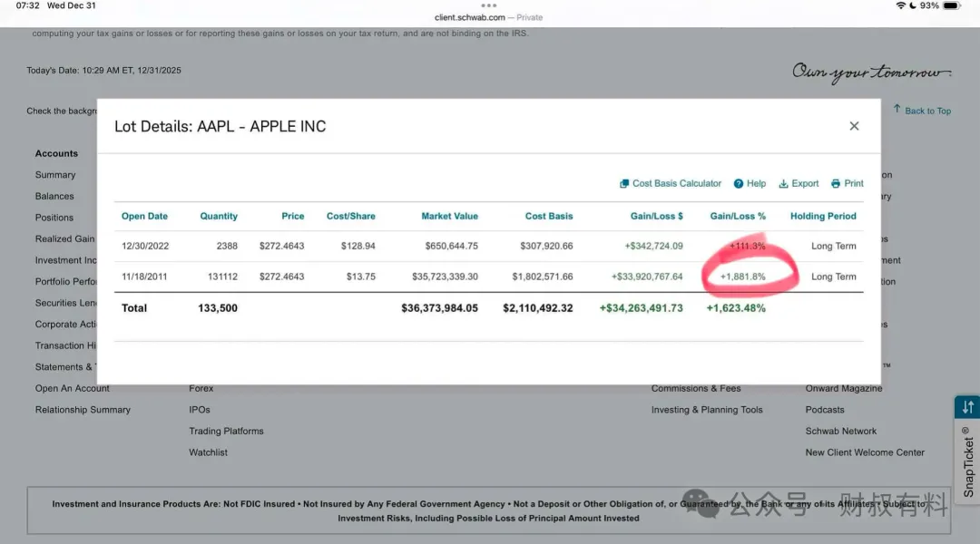Click total market value $36,373,984.05
Viewport: 980px width, 544px height.
[x=439, y=308]
